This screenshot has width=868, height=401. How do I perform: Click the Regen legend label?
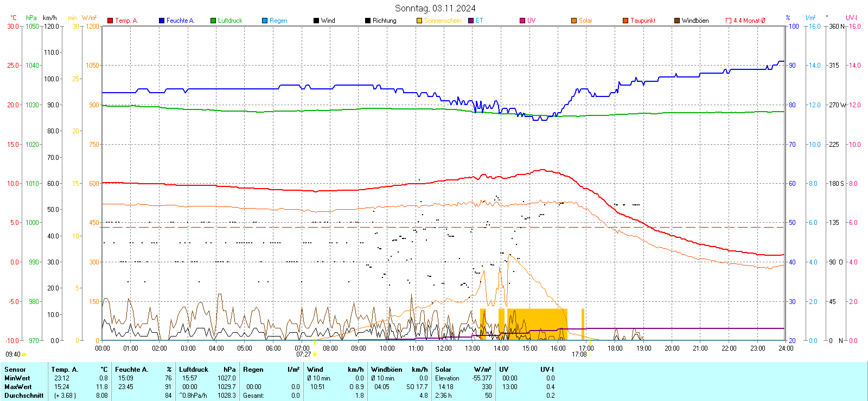click(x=278, y=21)
